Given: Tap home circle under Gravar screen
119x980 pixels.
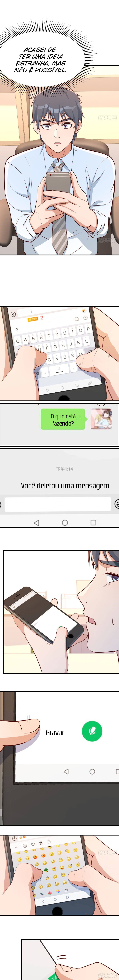Looking at the screenshot, I should (x=92, y=772).
